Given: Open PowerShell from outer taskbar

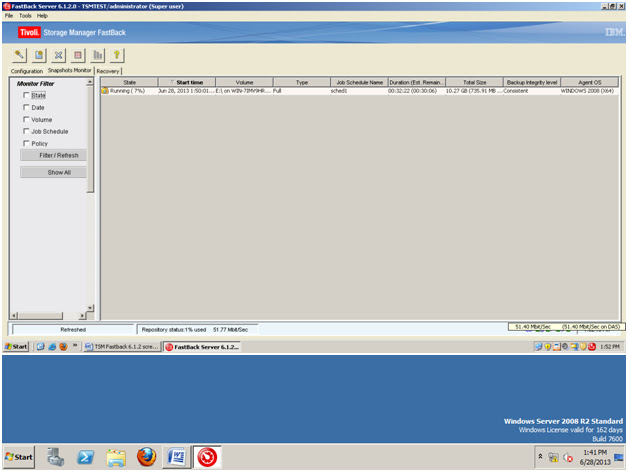Looking at the screenshot, I should tap(86, 457).
